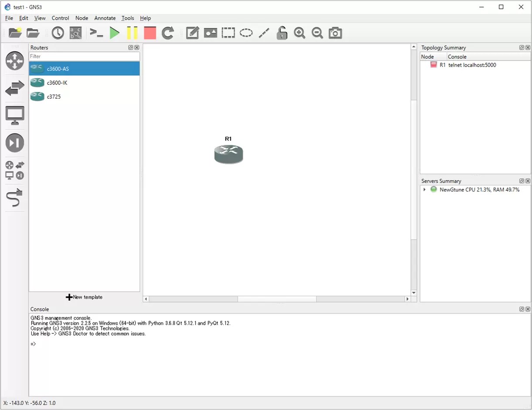Open the Annotate menu
Image resolution: width=532 pixels, height=410 pixels.
(105, 18)
